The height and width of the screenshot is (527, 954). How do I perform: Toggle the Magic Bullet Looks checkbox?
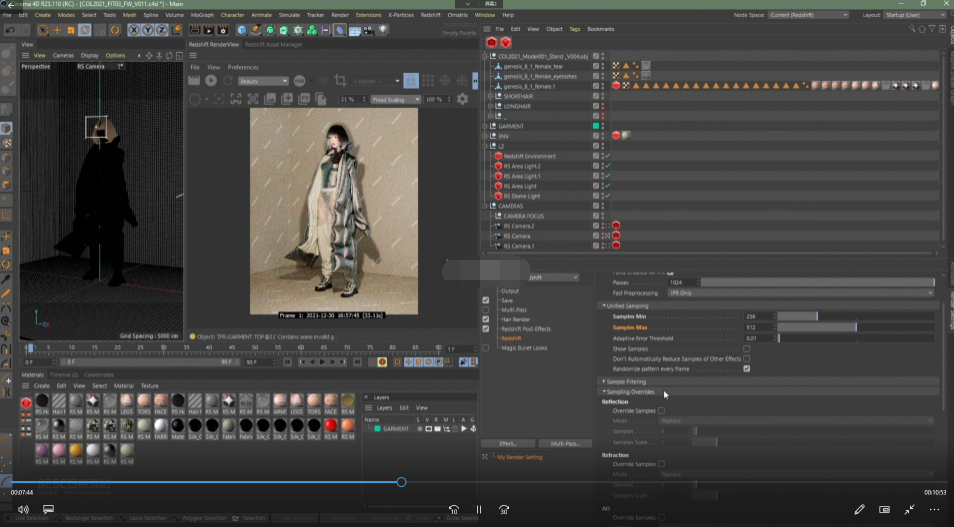[x=486, y=348]
